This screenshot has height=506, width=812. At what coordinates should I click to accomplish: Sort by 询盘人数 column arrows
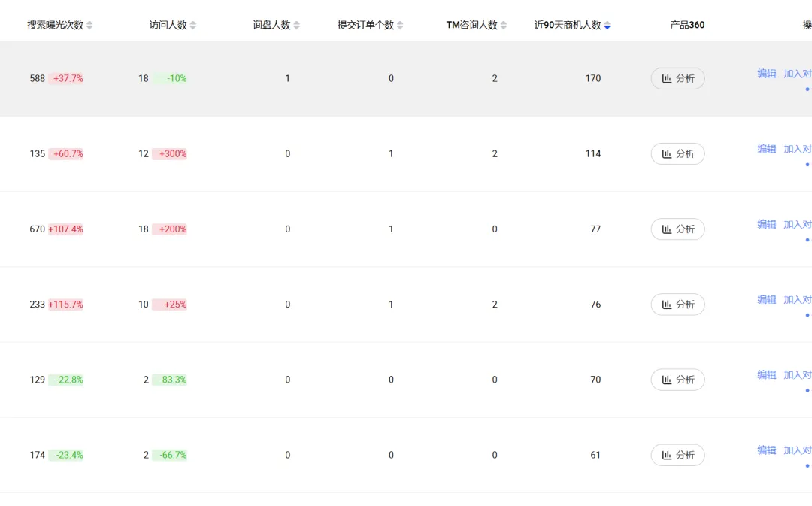(296, 26)
